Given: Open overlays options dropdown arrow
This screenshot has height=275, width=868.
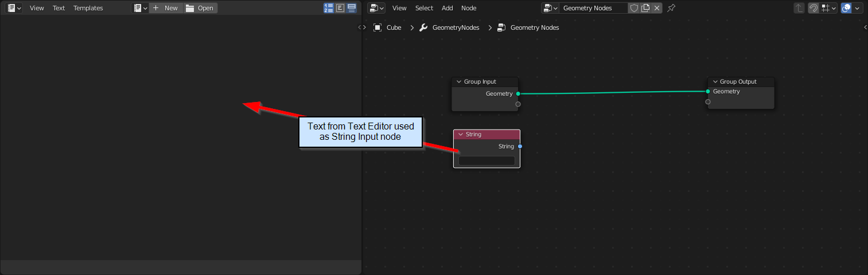Looking at the screenshot, I should coord(858,8).
